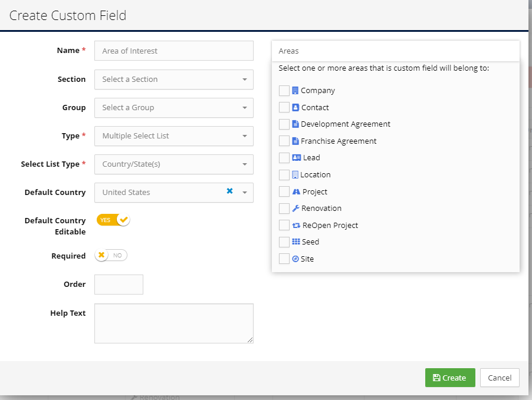This screenshot has width=532, height=400.
Task: Click the Lead card icon
Action: pyautogui.click(x=296, y=158)
